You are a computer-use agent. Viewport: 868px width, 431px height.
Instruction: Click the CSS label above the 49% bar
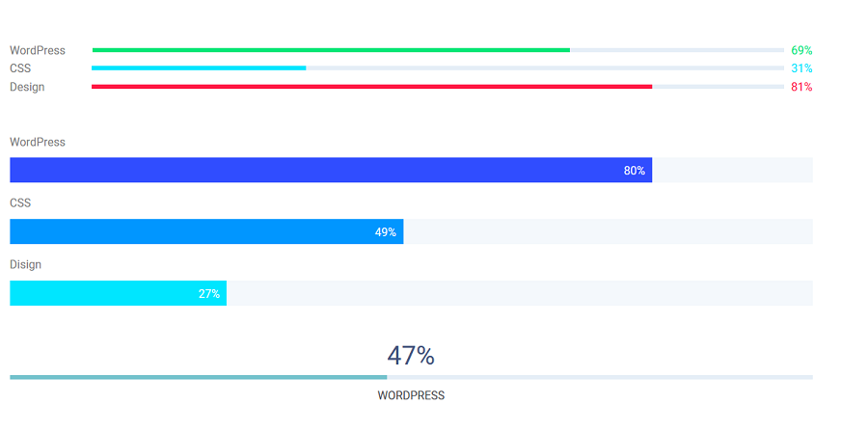pos(20,203)
